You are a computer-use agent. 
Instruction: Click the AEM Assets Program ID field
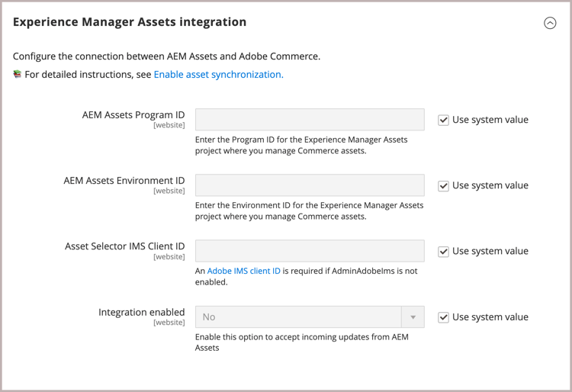(x=310, y=120)
